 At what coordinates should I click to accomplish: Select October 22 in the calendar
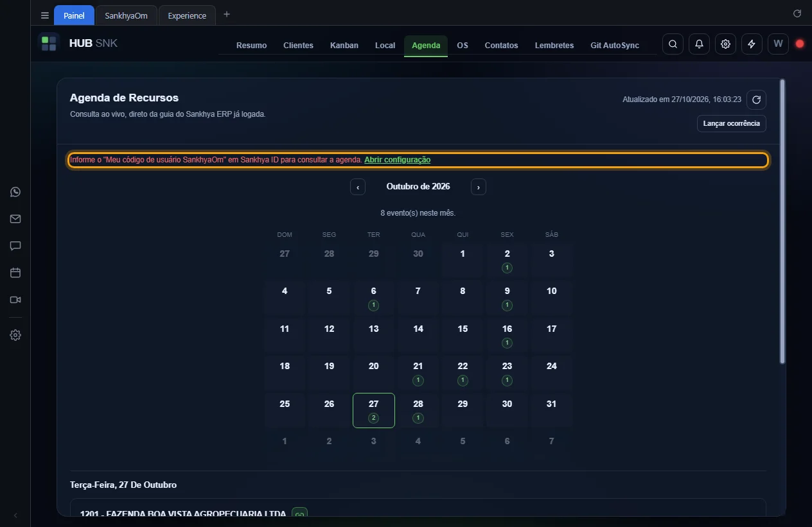[x=463, y=373]
